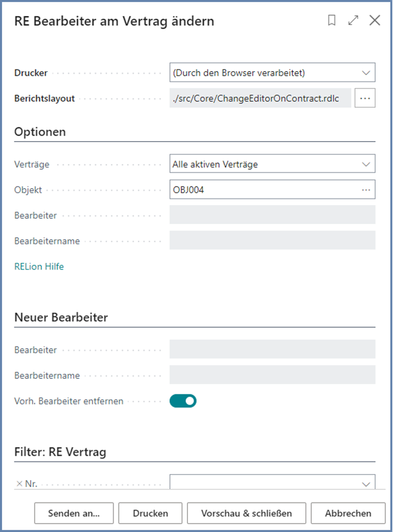This screenshot has height=532, width=393.
Task: Select the Berichtslayout path field
Action: [x=260, y=98]
